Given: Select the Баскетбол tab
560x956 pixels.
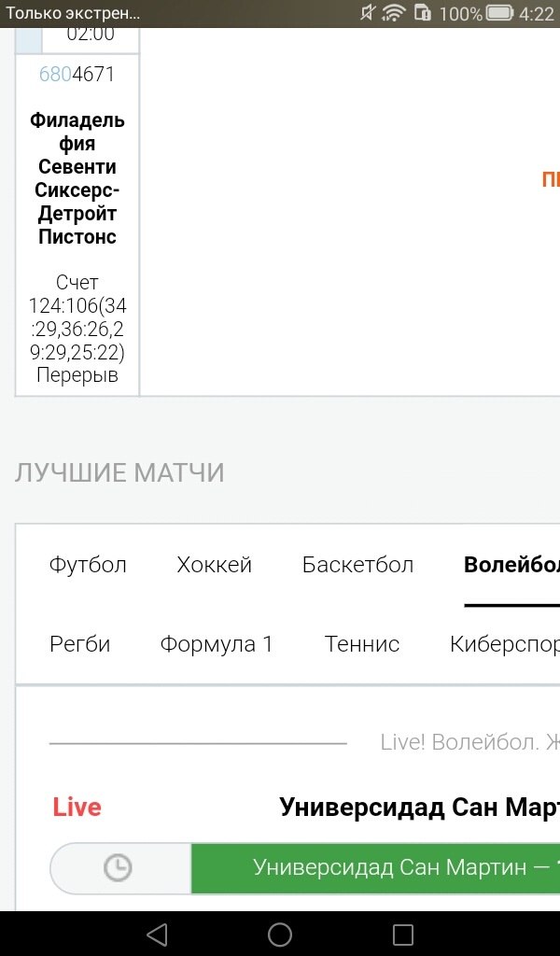Looking at the screenshot, I should click(x=357, y=565).
